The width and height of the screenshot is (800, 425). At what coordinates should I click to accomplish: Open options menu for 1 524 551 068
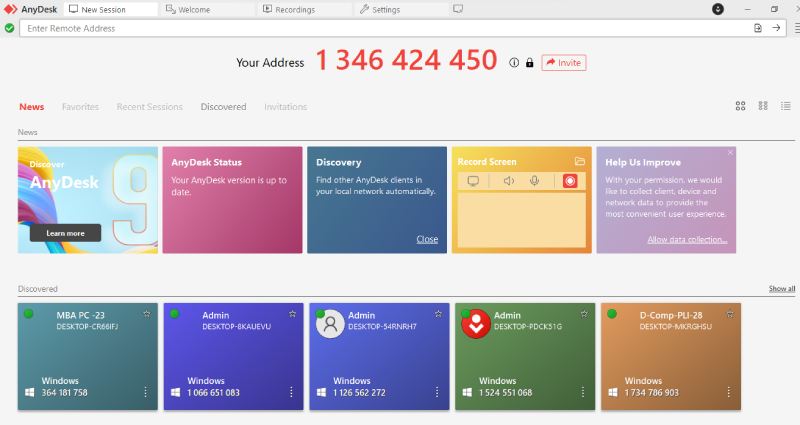point(583,392)
